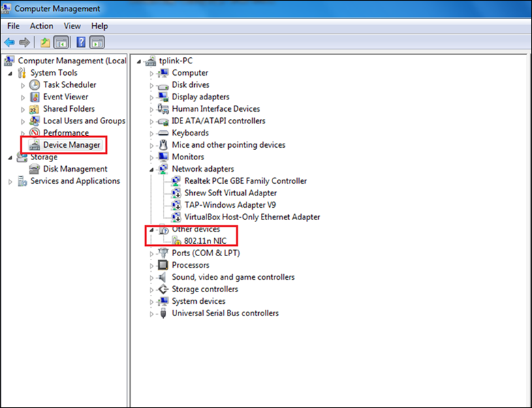
Task: Open the File menu
Action: coord(13,26)
